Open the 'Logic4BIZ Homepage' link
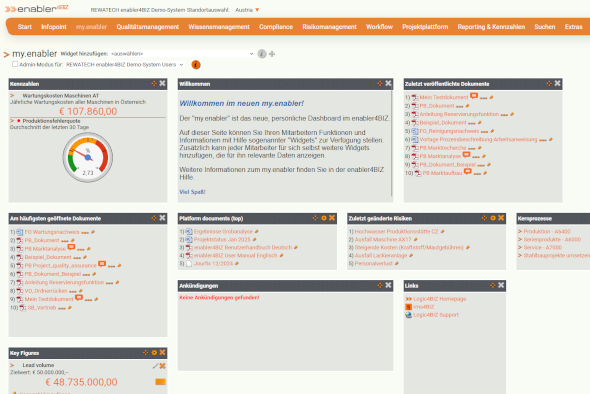The height and width of the screenshot is (394, 590). pos(439,299)
